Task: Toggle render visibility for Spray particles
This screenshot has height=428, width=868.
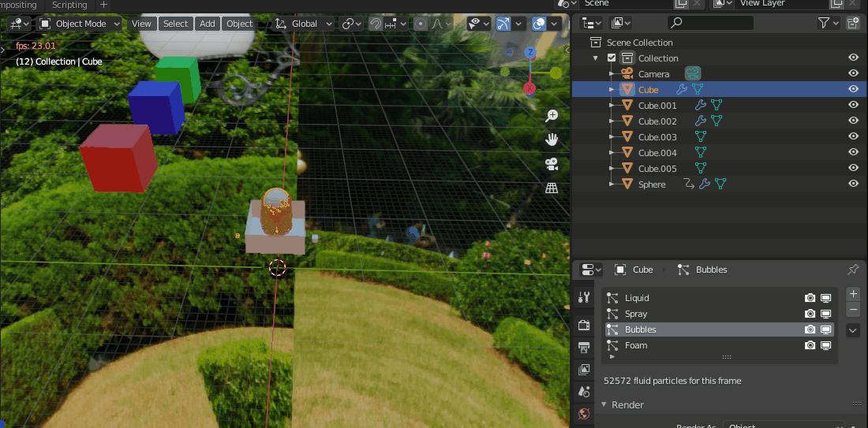Action: point(810,314)
